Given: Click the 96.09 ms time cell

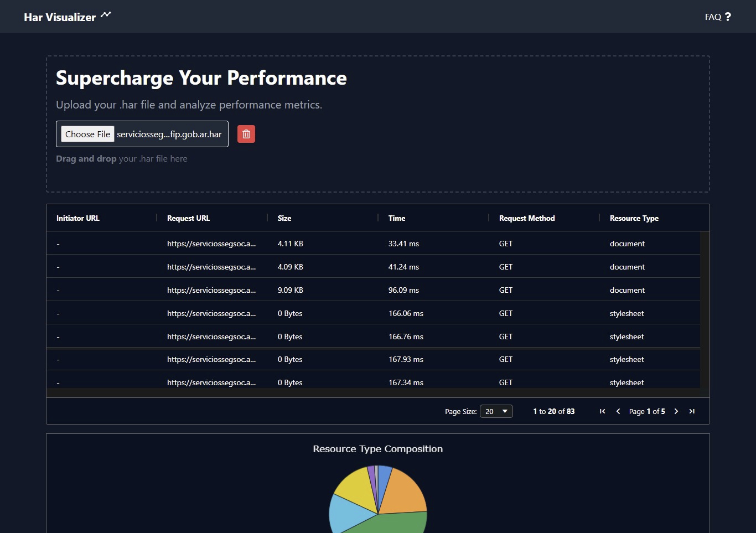Looking at the screenshot, I should (403, 290).
